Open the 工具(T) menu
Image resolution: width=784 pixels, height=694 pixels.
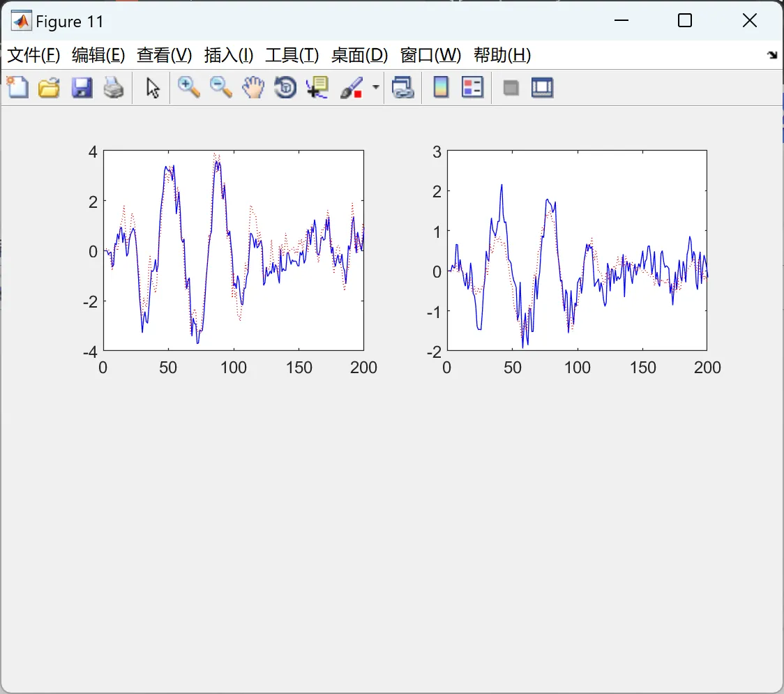(292, 55)
